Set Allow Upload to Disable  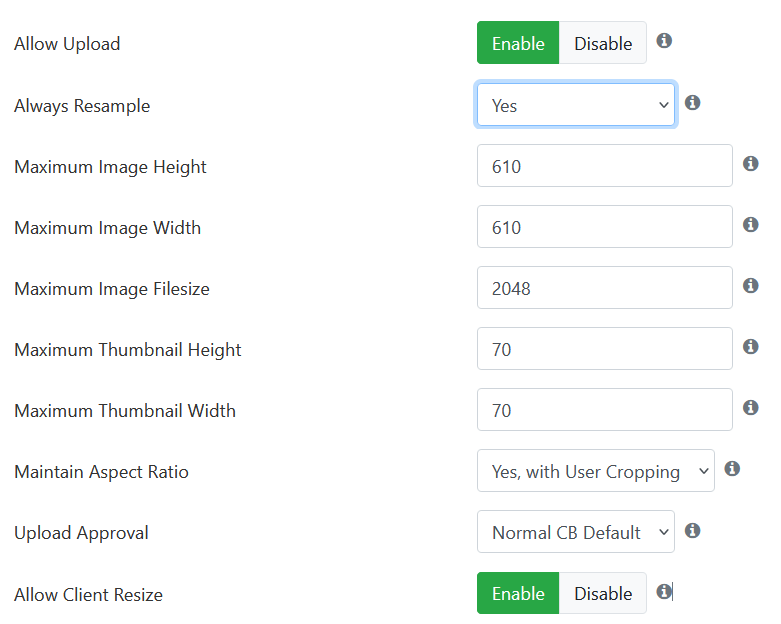603,43
